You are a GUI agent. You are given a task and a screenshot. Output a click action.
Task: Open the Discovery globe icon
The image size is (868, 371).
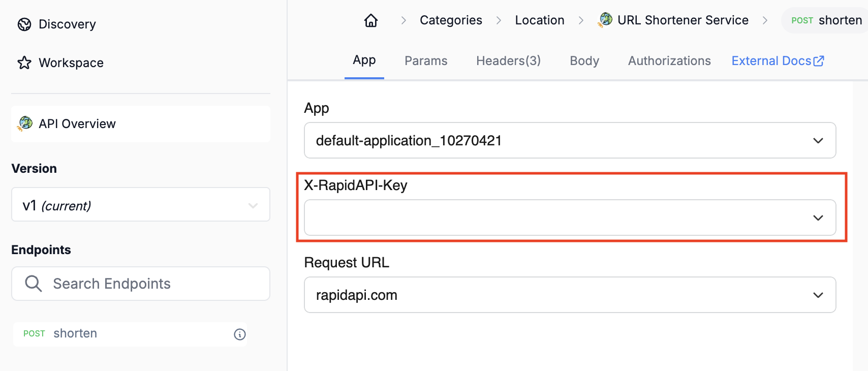tap(24, 24)
